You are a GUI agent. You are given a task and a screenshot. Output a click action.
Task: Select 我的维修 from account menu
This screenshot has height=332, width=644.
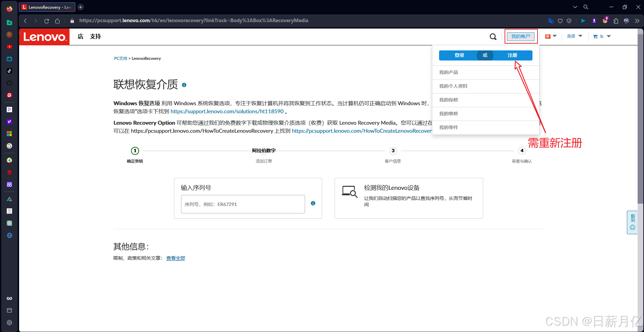(x=486, y=114)
